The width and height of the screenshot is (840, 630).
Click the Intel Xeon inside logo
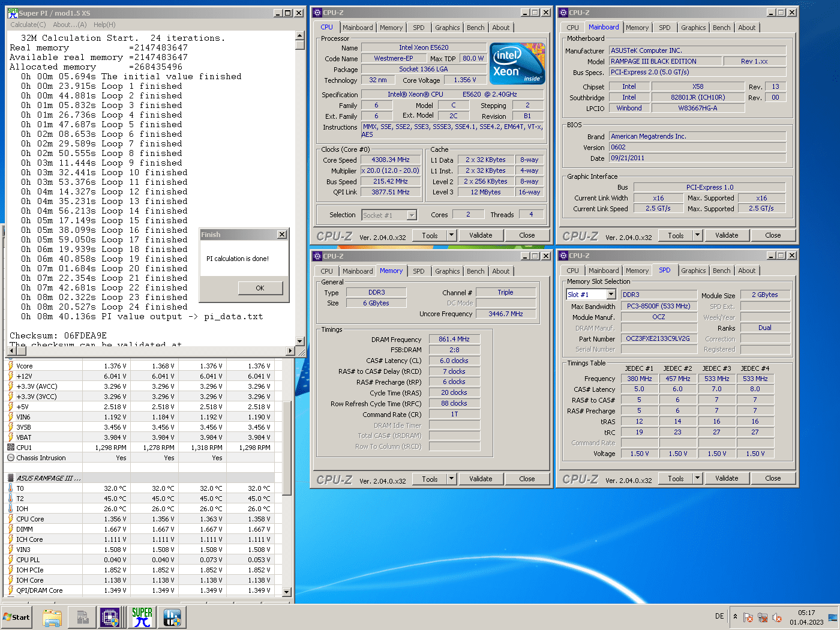pos(517,63)
